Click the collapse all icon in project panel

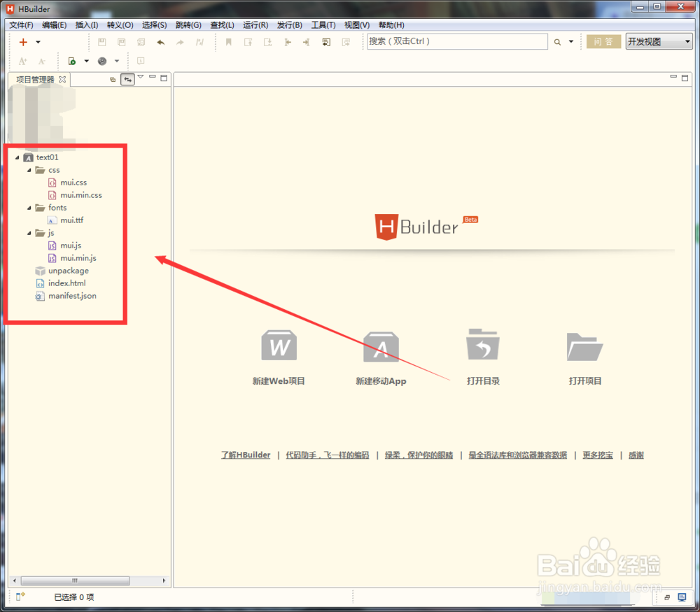[113, 80]
